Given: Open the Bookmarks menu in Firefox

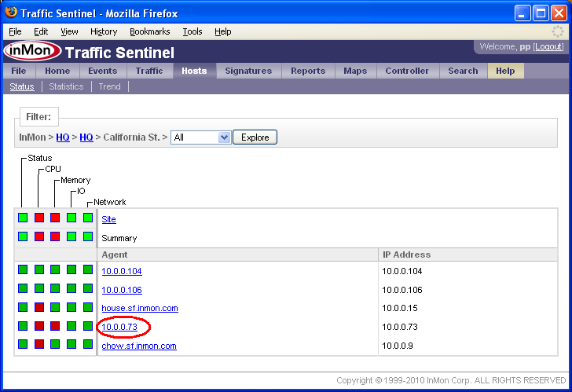Looking at the screenshot, I should (149, 31).
